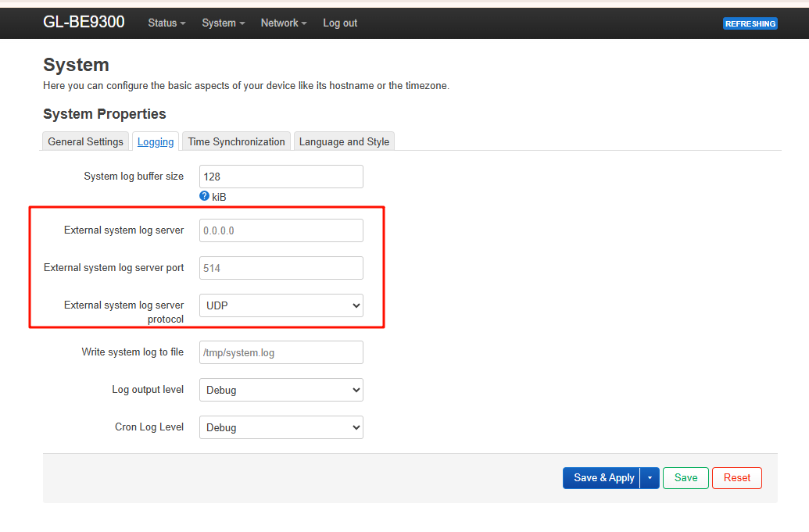The height and width of the screenshot is (532, 809).
Task: Switch to the Time Synchronization tab
Action: [236, 141]
